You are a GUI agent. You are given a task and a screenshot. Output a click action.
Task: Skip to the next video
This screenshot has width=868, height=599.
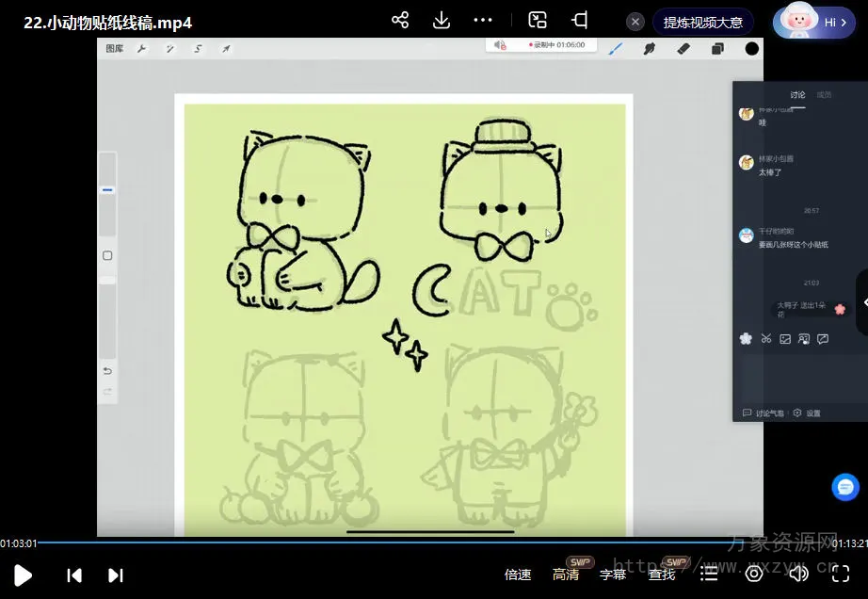point(116,575)
